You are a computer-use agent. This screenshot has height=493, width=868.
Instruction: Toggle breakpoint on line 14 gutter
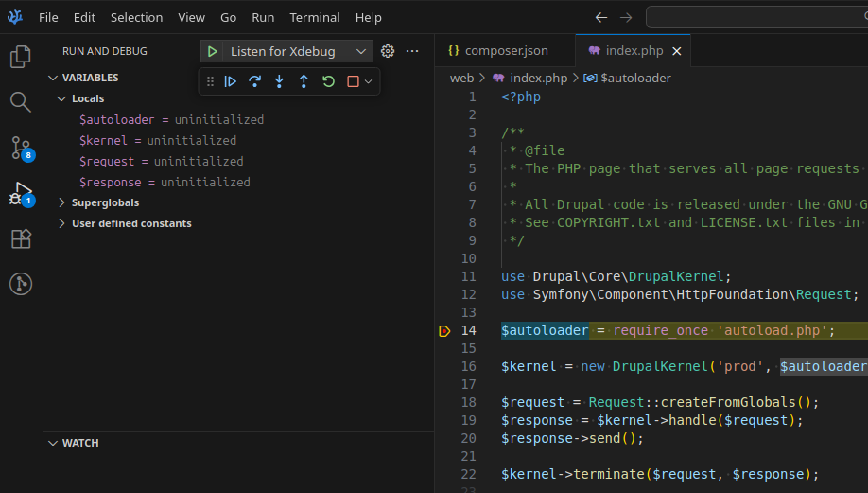[x=444, y=330]
